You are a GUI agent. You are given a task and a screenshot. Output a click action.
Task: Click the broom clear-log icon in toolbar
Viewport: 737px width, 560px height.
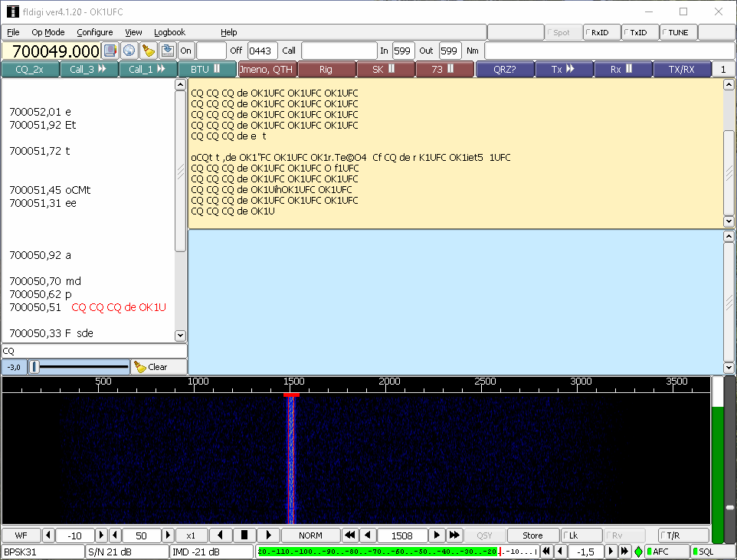point(149,51)
